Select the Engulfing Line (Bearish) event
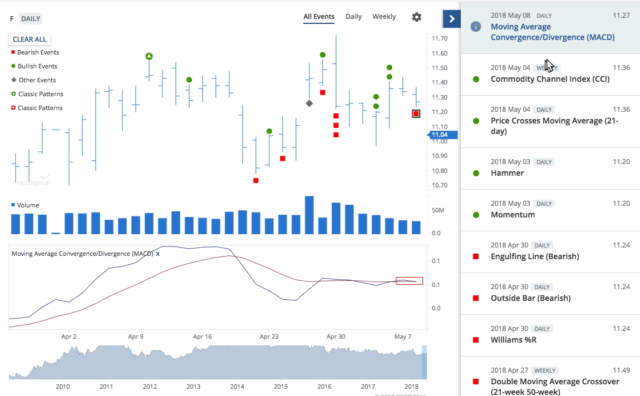This screenshot has height=396, width=640. pos(535,256)
